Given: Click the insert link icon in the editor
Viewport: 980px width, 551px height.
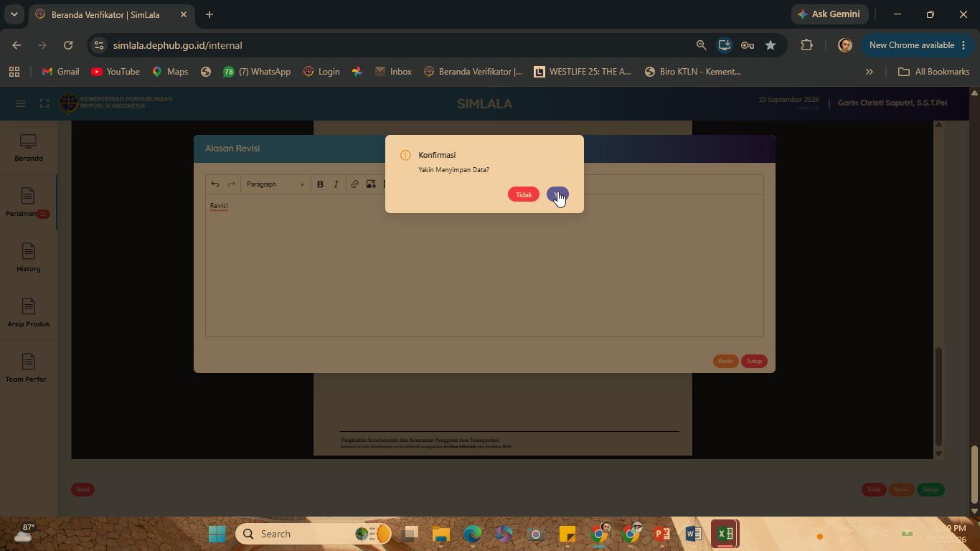Looking at the screenshot, I should (x=354, y=184).
